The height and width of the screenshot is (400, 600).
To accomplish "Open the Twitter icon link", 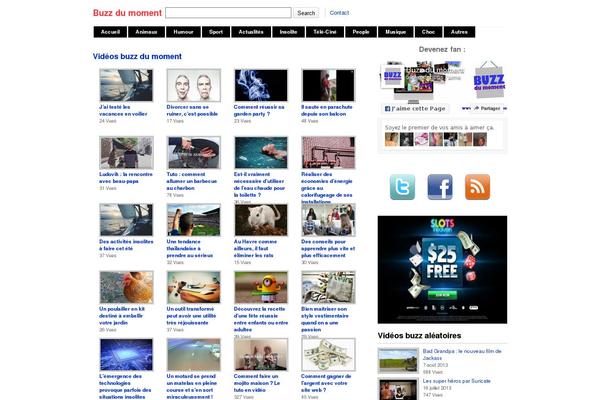I will click(x=402, y=187).
